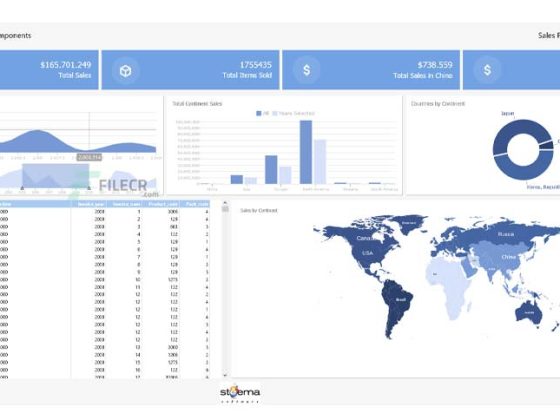The height and width of the screenshot is (420, 560).
Task: Click the left handle of range selector
Action: [x=22, y=188]
